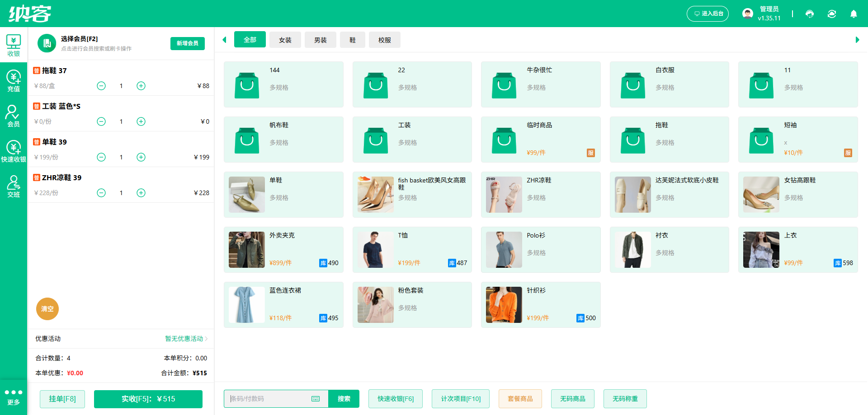The width and height of the screenshot is (868, 415).
Task: Open the 收银 cashier sidebar icon
Action: point(14,45)
